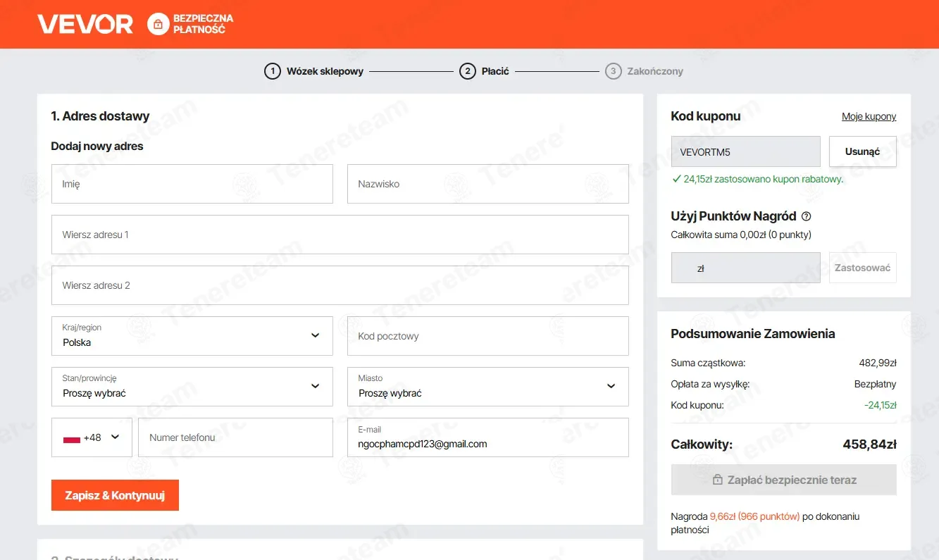Click Podsumowanie Zamowienia heading
The height and width of the screenshot is (560, 939).
753,334
